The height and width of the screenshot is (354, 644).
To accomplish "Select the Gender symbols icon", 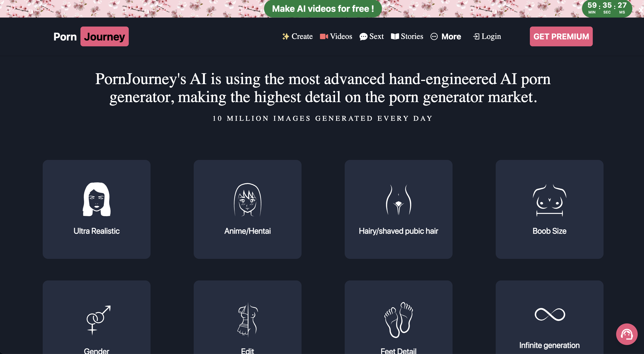I will [x=98, y=320].
